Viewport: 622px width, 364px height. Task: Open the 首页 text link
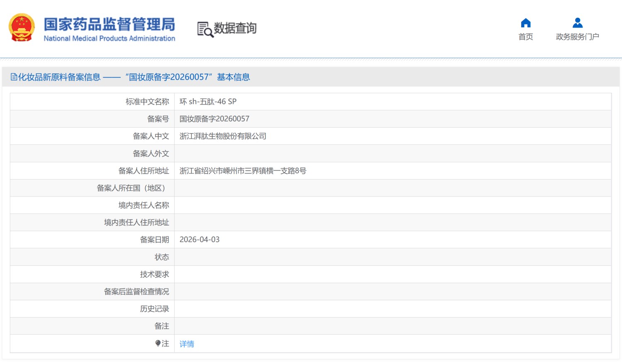pos(526,37)
